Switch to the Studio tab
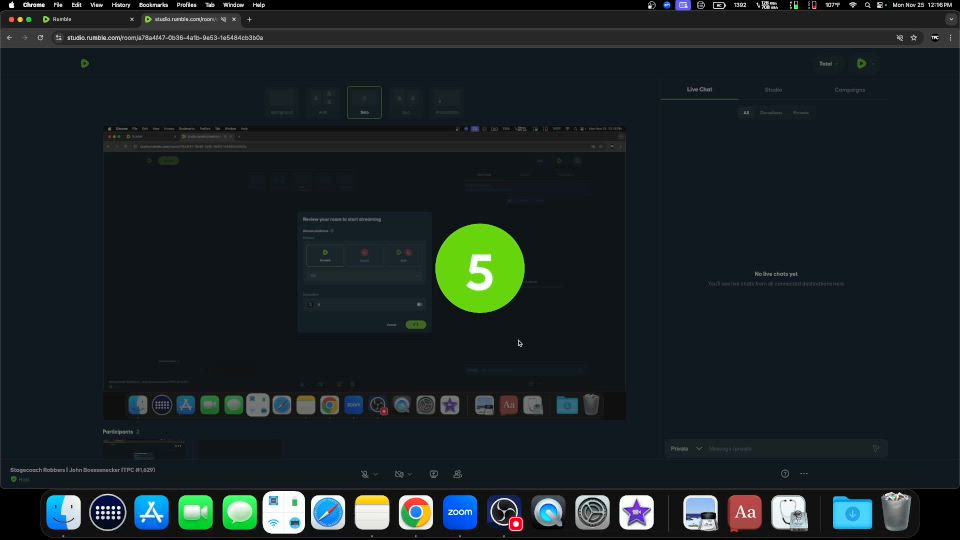 coord(773,90)
